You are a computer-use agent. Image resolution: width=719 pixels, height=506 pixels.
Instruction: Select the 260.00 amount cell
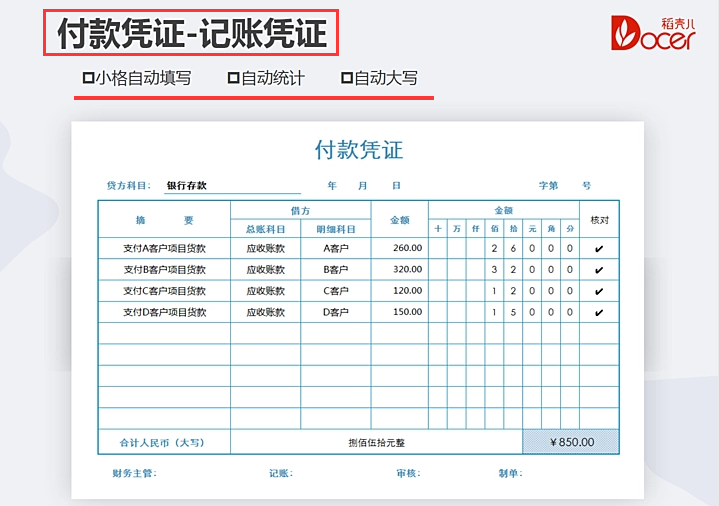pos(399,248)
